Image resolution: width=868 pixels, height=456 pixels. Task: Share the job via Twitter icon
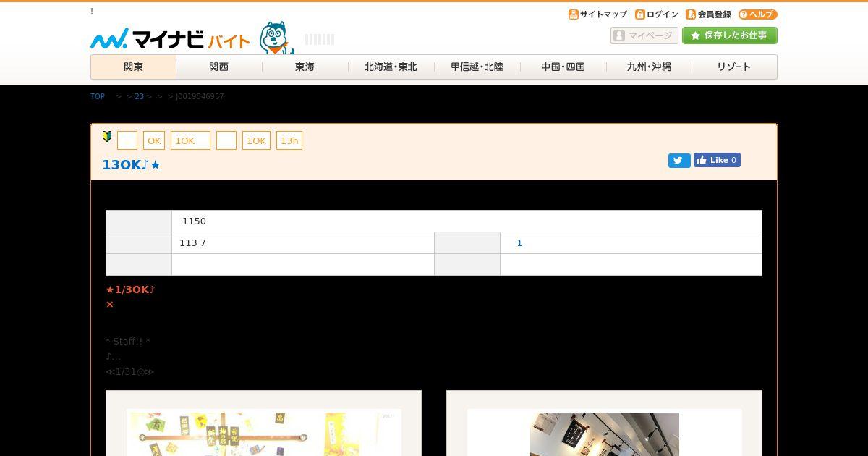click(679, 161)
